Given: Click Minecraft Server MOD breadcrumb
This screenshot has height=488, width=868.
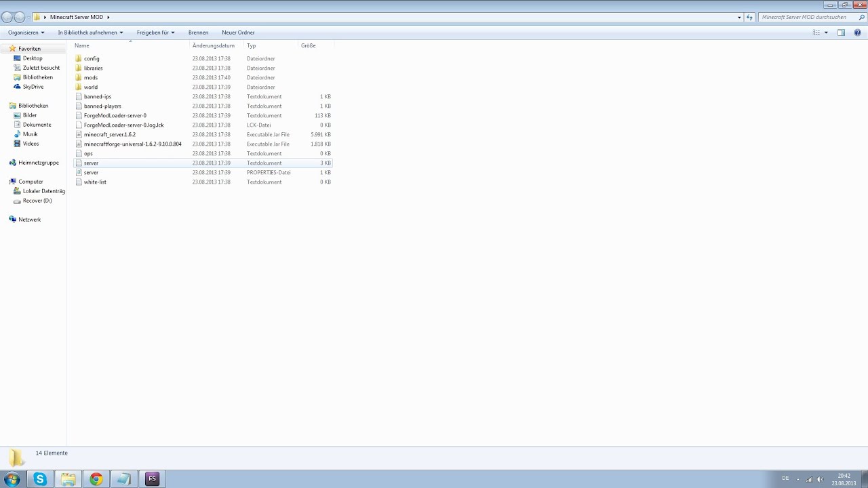Looking at the screenshot, I should (77, 17).
